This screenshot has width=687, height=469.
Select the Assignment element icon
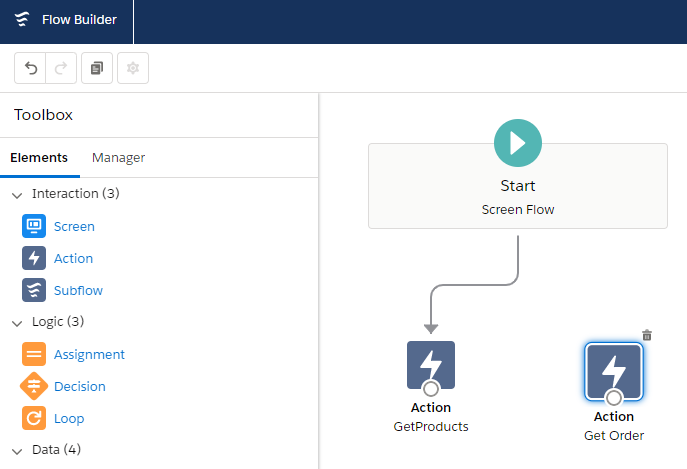(x=34, y=354)
